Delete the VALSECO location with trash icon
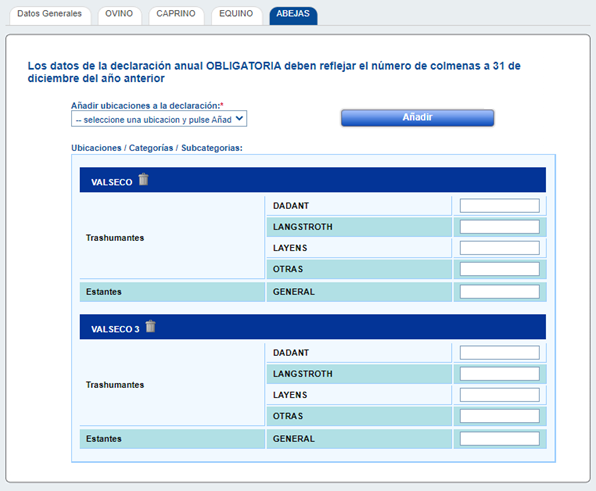The image size is (596, 491). [143, 179]
